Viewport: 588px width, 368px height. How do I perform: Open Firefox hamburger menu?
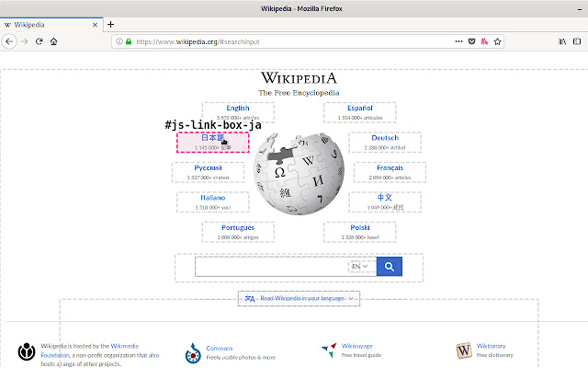tap(576, 41)
